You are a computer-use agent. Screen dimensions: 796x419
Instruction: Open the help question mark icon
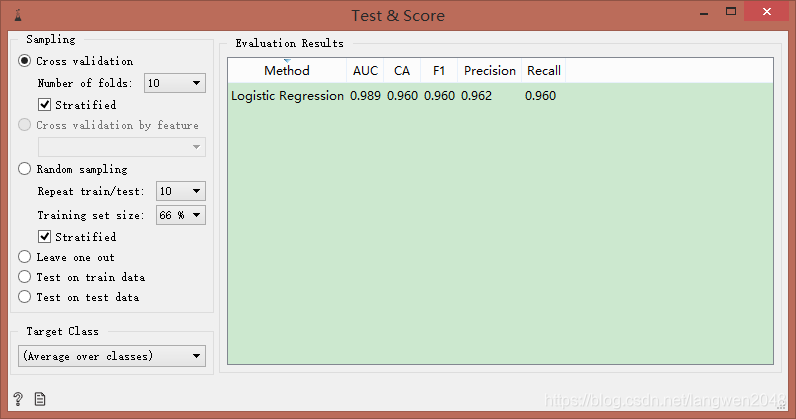(18, 399)
